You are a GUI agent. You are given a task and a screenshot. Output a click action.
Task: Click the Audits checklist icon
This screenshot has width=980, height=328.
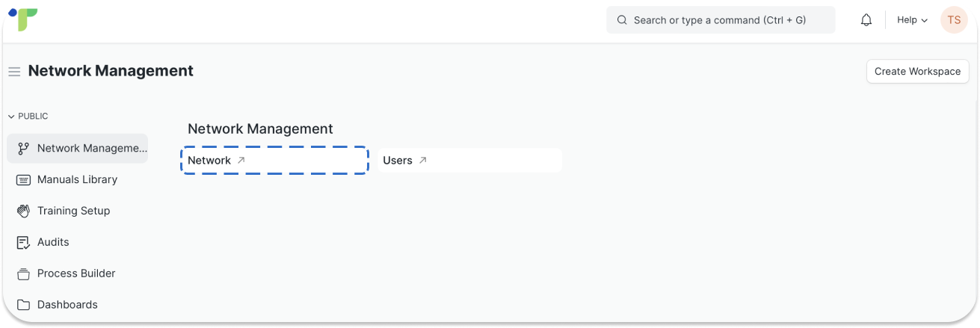click(x=23, y=242)
